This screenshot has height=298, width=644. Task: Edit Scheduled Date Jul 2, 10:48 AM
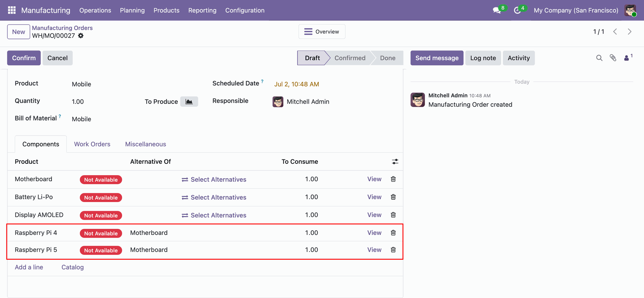pos(297,84)
